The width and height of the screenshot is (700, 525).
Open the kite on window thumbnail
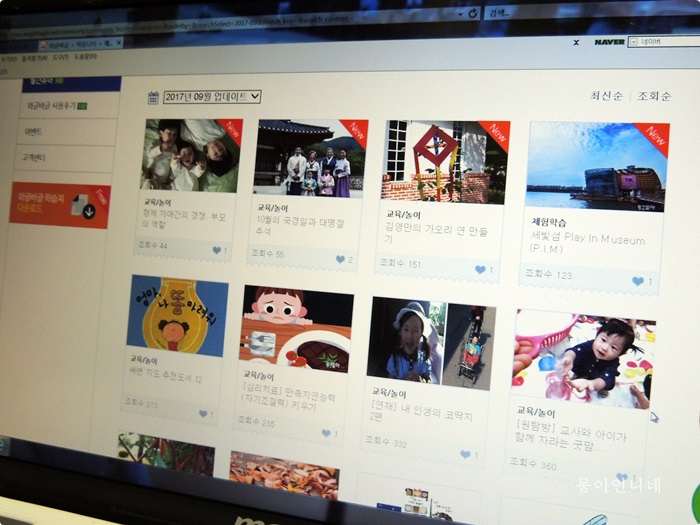(445, 162)
